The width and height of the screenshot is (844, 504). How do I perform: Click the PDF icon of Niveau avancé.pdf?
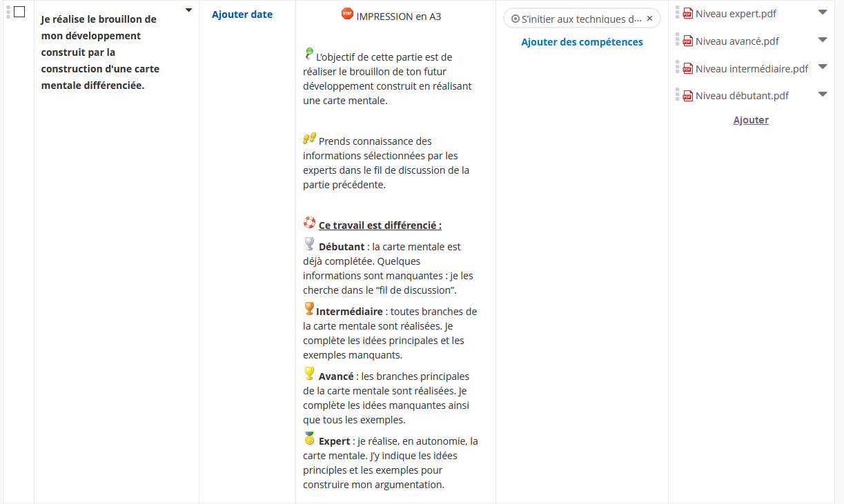click(x=687, y=41)
